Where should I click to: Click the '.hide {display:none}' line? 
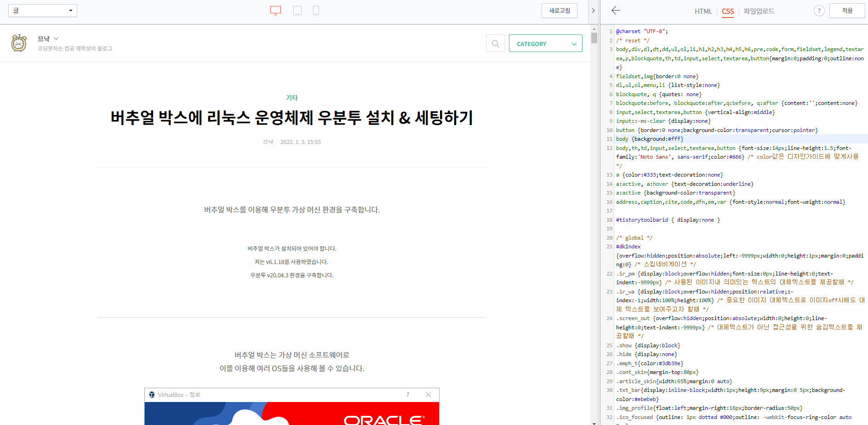(x=647, y=354)
